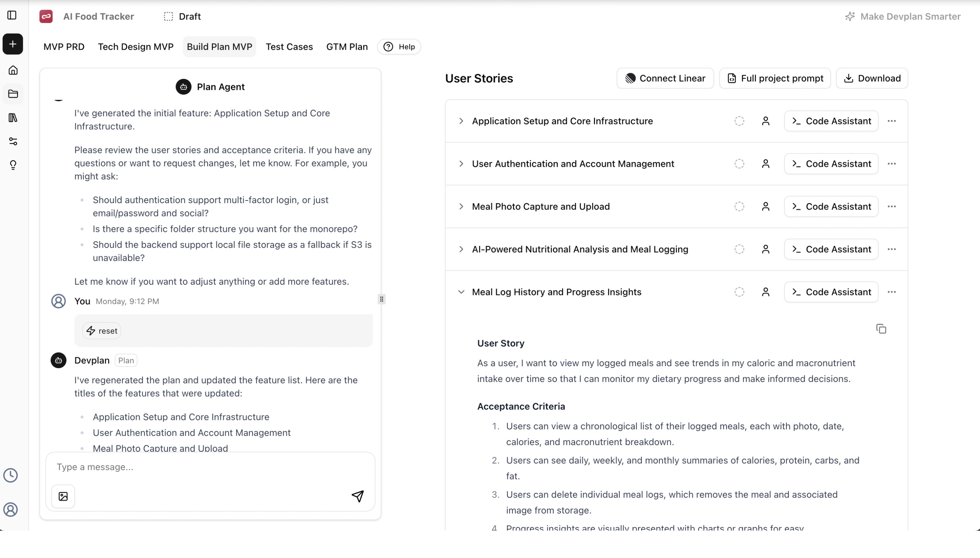Open the clock history icon in sidebar
This screenshot has width=980, height=558.
[11, 475]
